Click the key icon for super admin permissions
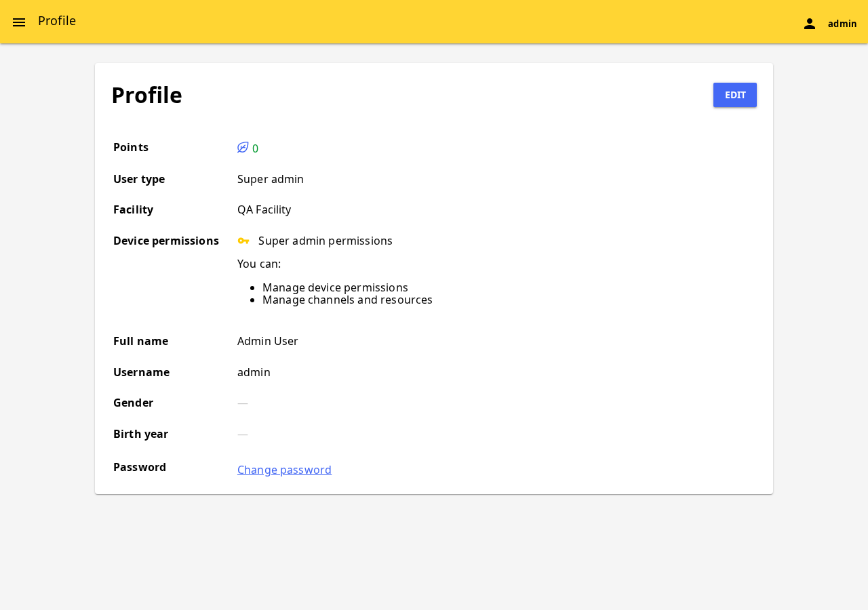The height and width of the screenshot is (610, 868). (x=243, y=241)
